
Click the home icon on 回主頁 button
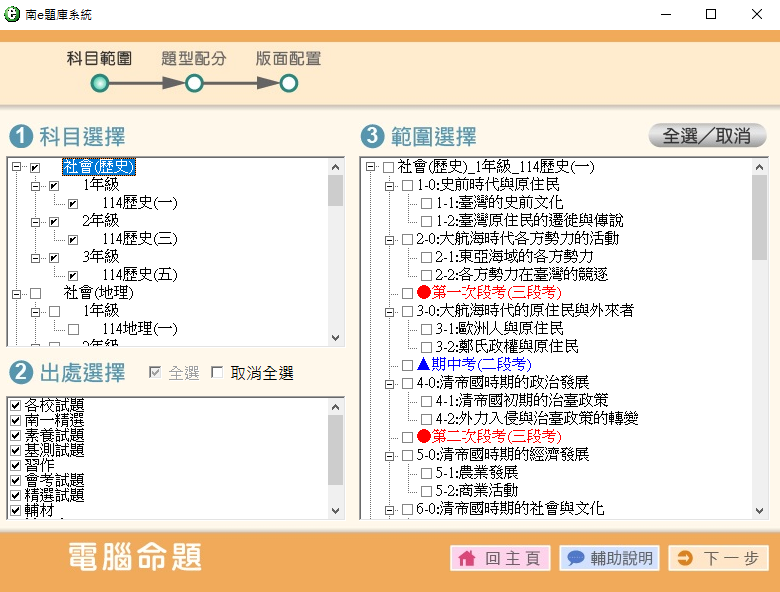point(466,559)
